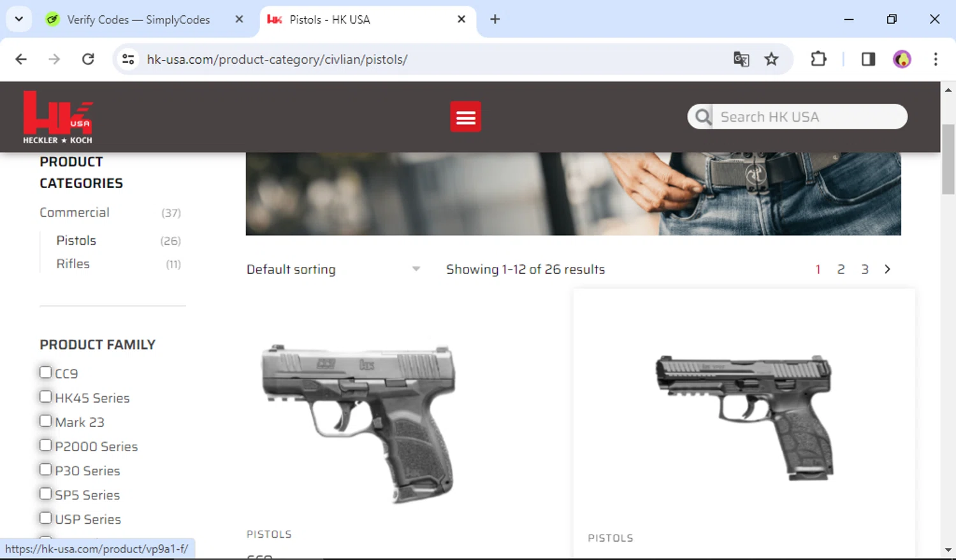Image resolution: width=956 pixels, height=560 pixels.
Task: Click the PISTOLS label in right product card
Action: click(x=610, y=538)
